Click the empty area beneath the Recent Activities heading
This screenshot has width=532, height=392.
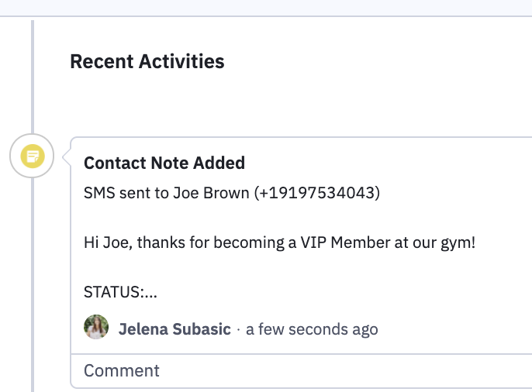(x=282, y=101)
